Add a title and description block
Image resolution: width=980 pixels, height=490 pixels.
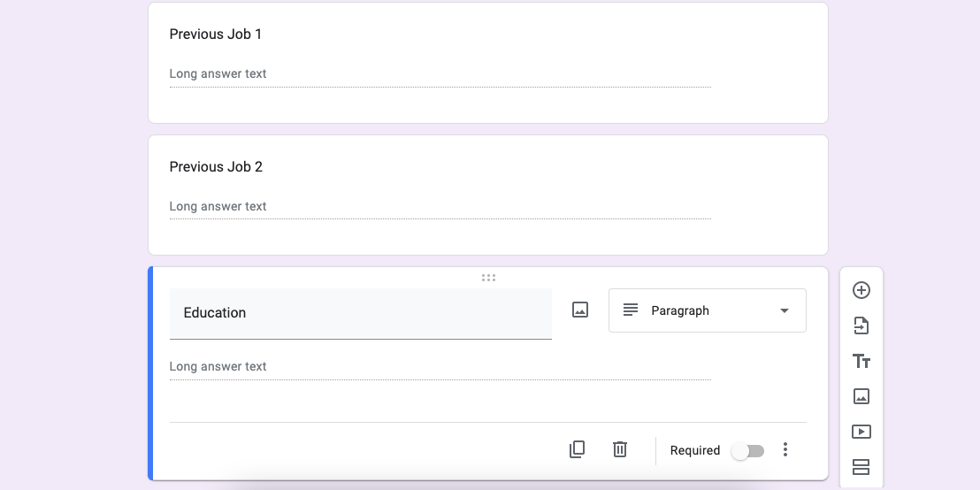[x=861, y=361]
